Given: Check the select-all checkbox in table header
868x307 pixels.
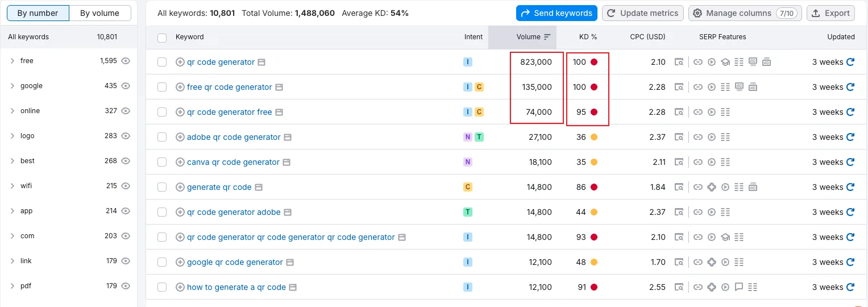Looking at the screenshot, I should coord(162,38).
